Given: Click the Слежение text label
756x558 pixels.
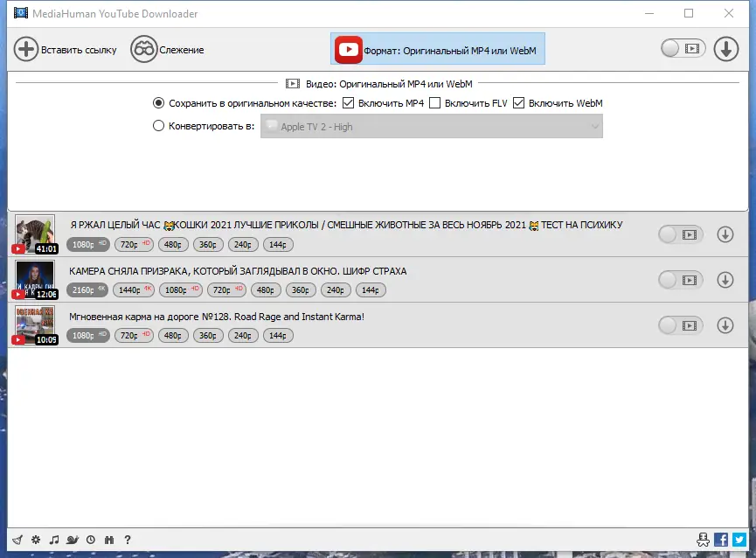Looking at the screenshot, I should click(x=181, y=50).
